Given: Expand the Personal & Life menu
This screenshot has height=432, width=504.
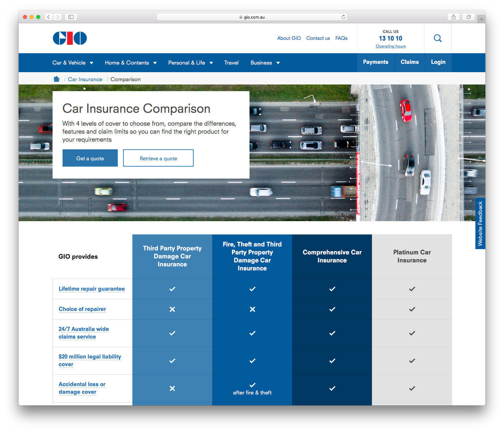Looking at the screenshot, I should (x=191, y=63).
